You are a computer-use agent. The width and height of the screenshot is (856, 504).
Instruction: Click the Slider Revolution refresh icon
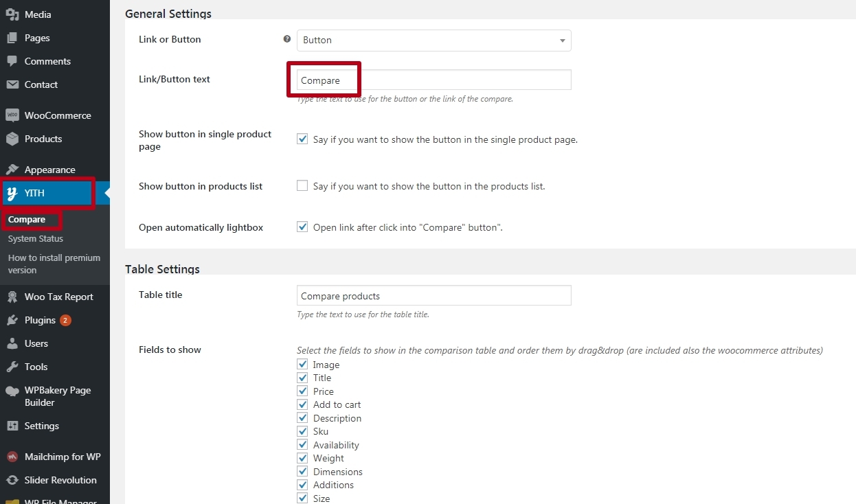pyautogui.click(x=12, y=480)
